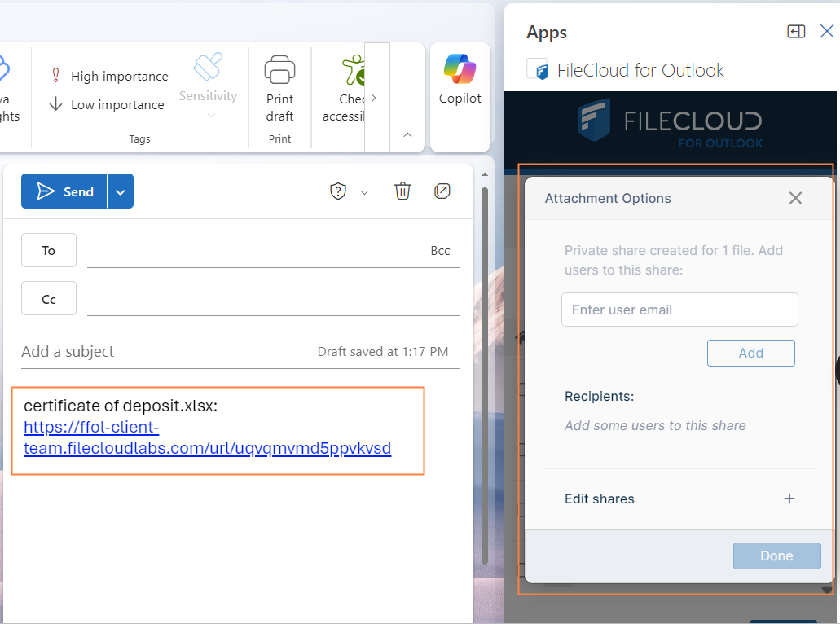Click the FileCloud for Outlook logo banner

(671, 124)
